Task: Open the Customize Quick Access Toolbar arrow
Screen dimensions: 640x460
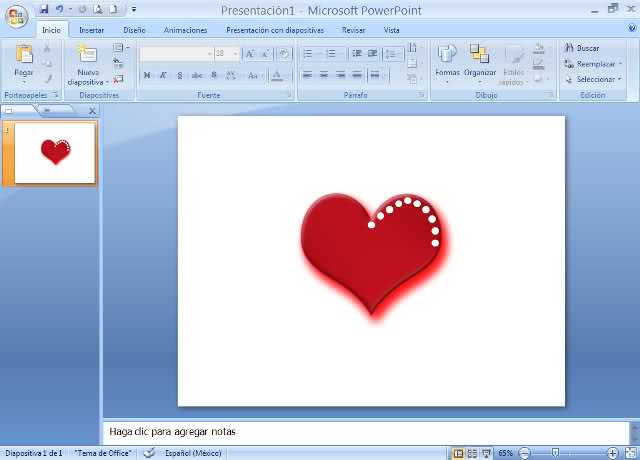Action: click(x=134, y=9)
